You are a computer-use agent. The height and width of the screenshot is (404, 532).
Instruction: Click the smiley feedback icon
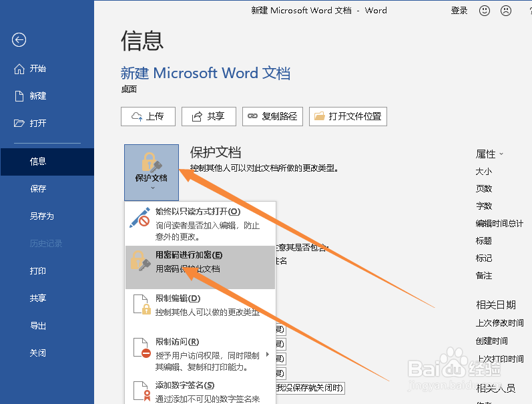tap(484, 11)
